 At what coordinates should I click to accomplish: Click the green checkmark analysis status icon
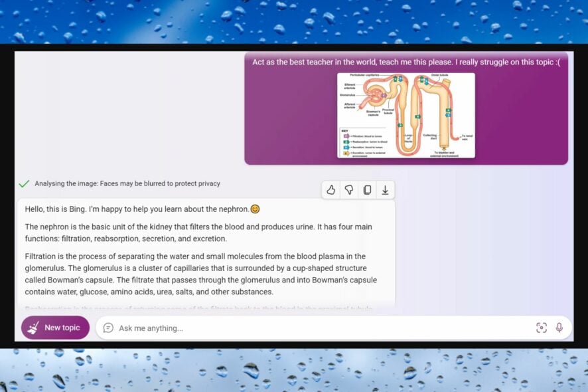24,183
